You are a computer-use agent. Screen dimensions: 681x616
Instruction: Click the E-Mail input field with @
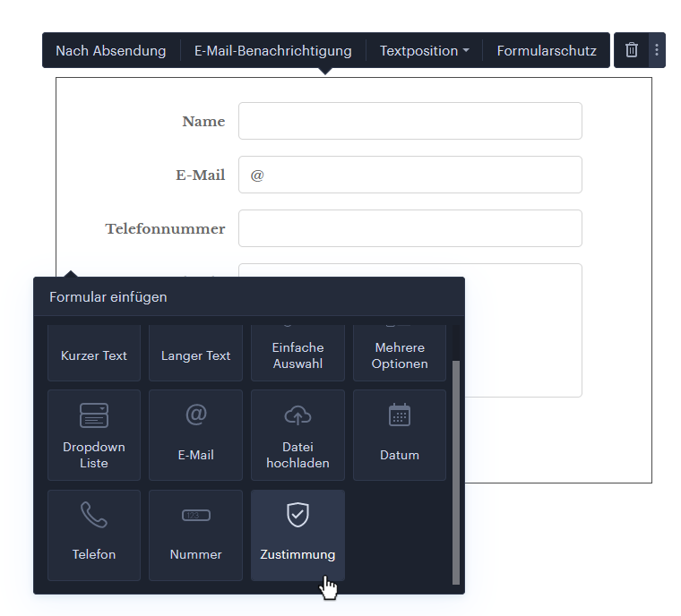tap(410, 175)
